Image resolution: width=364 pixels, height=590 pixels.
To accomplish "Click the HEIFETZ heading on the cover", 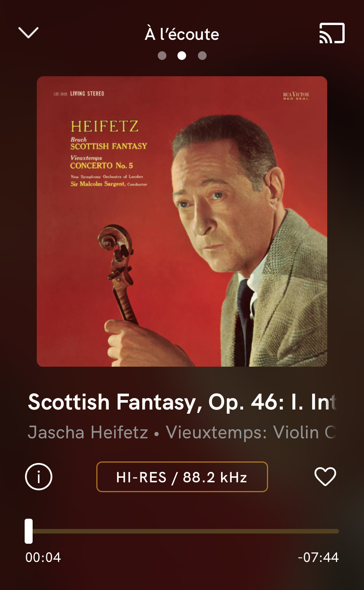I will pos(105,126).
